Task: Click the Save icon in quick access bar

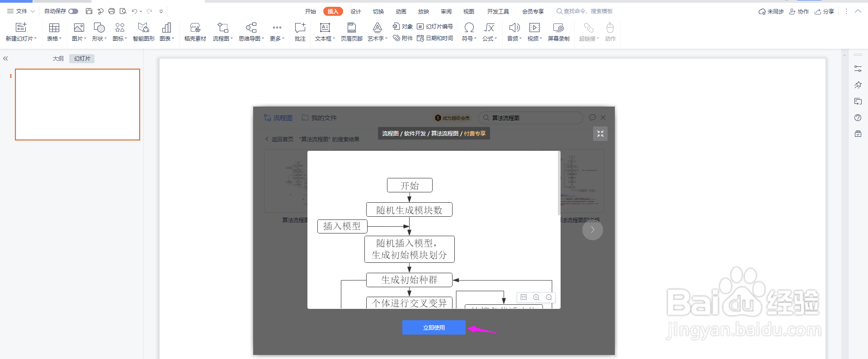Action: pos(89,11)
